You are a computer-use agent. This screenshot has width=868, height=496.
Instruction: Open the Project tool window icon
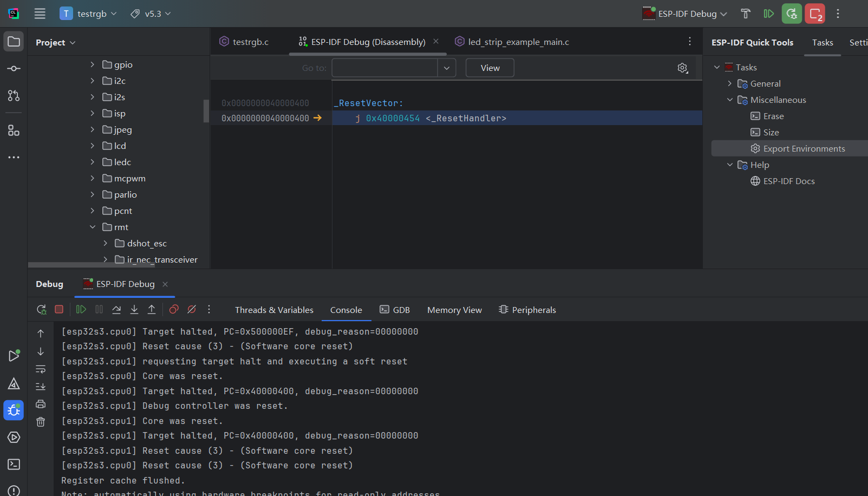[14, 42]
